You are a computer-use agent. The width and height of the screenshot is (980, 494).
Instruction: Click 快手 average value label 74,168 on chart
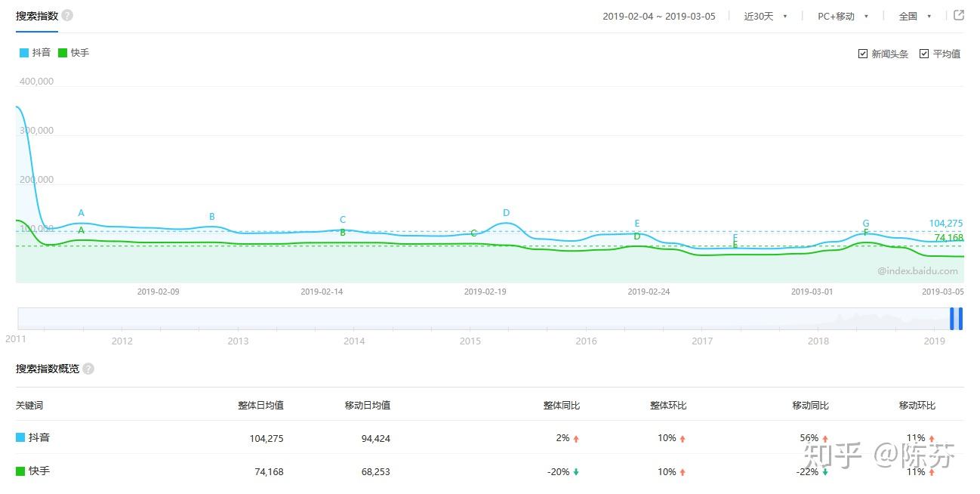point(949,238)
